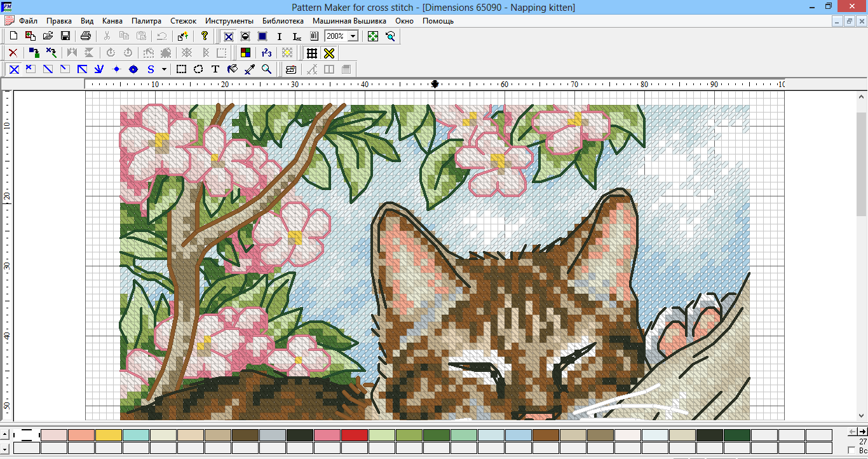Choose the Flood Fill bucket tool
868x459 pixels.
pos(233,69)
